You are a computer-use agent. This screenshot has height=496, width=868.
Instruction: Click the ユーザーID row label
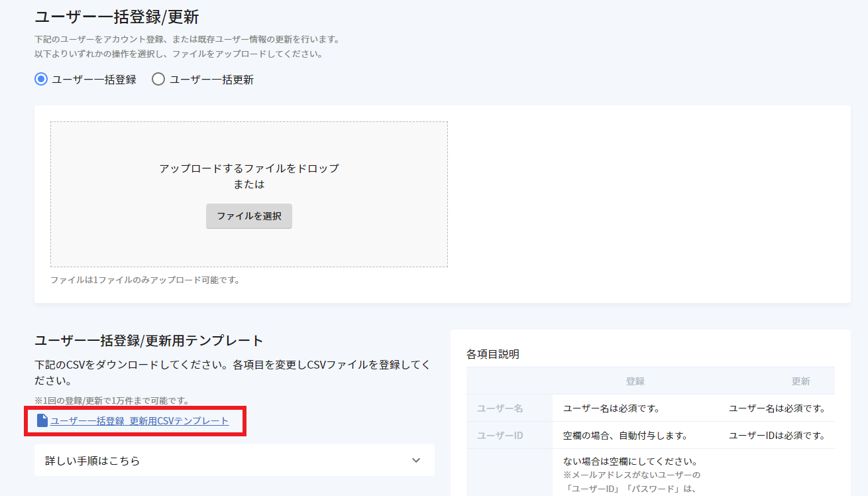(x=500, y=436)
